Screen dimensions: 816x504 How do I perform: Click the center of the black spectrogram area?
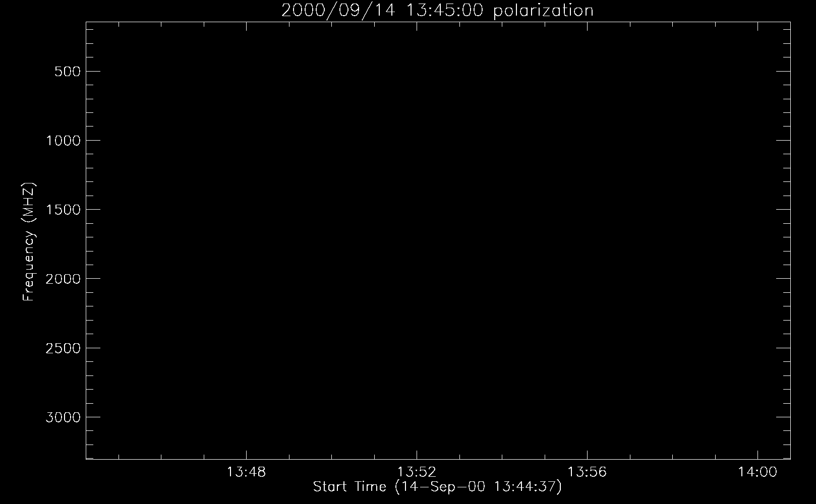tap(438, 240)
